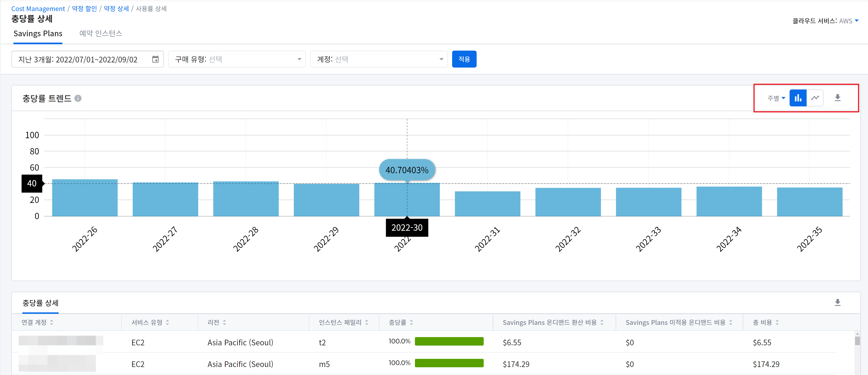The image size is (868, 375).
Task: Select the Savings Plans tab
Action: click(x=38, y=33)
